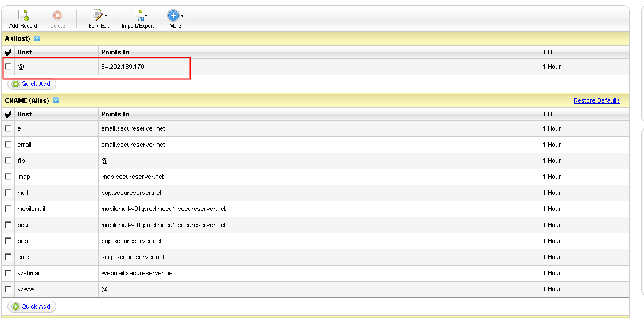Click pop.secureserver.net in the pop row

pyautogui.click(x=131, y=240)
